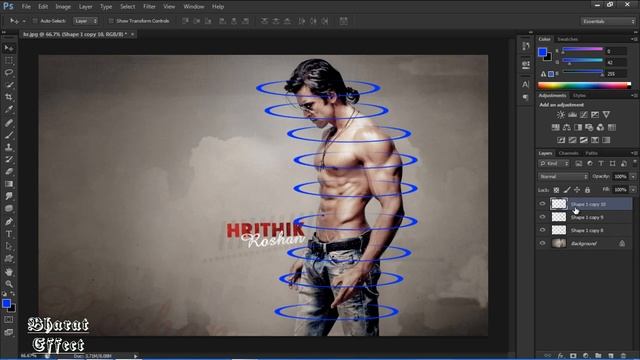Select the Pen tool
Screen dimensions: 640x360
point(9,221)
